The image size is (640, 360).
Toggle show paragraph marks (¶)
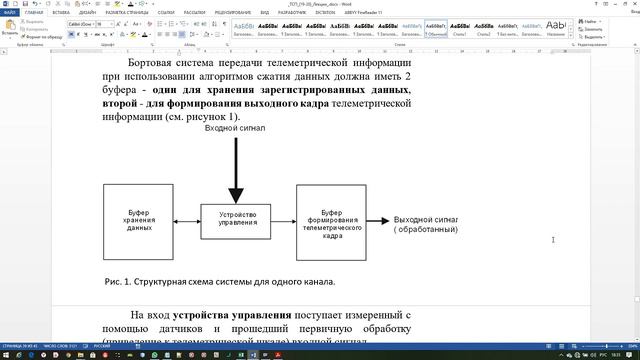[x=224, y=24]
